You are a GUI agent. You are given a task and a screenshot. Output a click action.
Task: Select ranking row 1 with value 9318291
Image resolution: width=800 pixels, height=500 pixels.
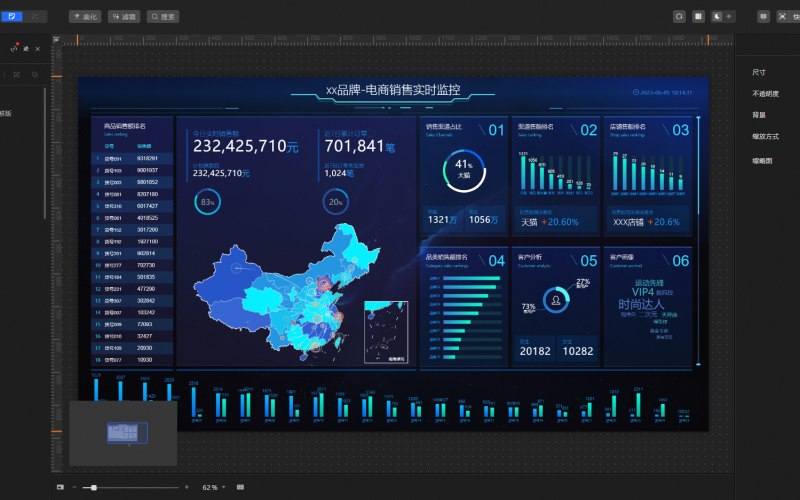point(132,159)
